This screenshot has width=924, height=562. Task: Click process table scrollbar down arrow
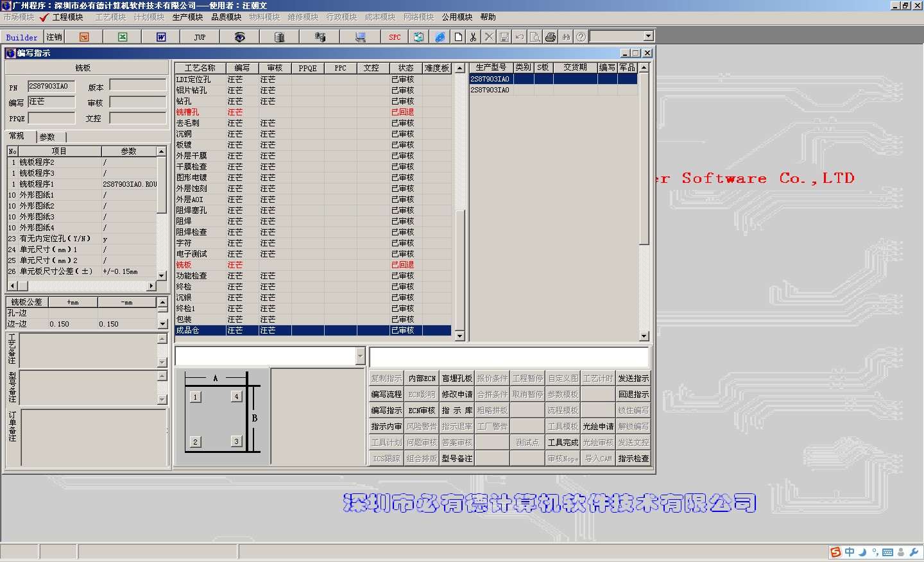click(459, 336)
